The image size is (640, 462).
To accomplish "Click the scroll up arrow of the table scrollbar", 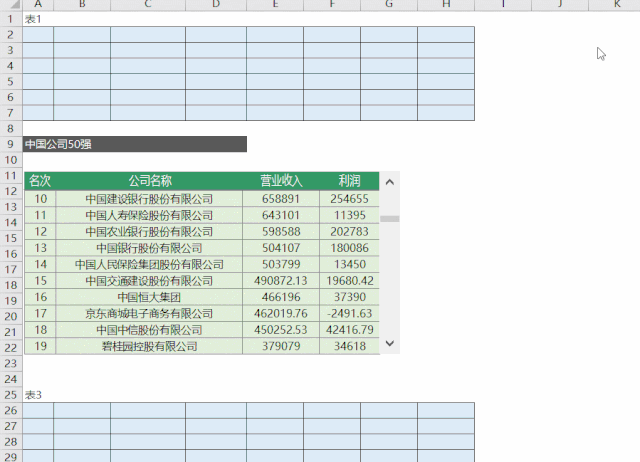I will point(390,182).
